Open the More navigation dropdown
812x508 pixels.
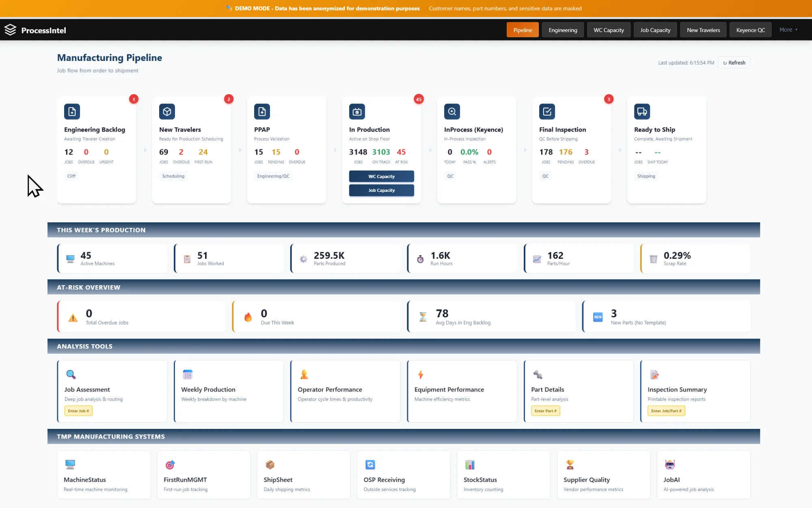click(x=788, y=30)
